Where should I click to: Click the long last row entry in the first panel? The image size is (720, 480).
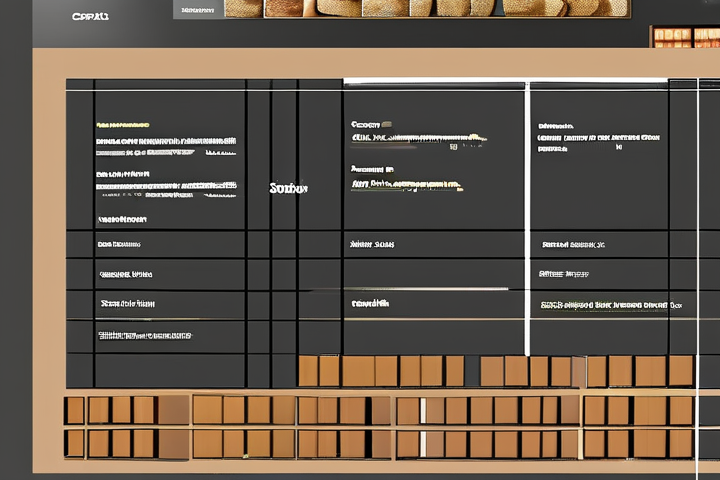click(x=144, y=336)
